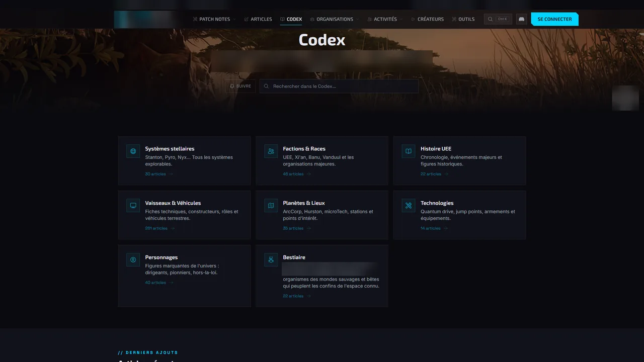
Task: Click the Planètes & Lieux map icon
Action: tap(271, 205)
